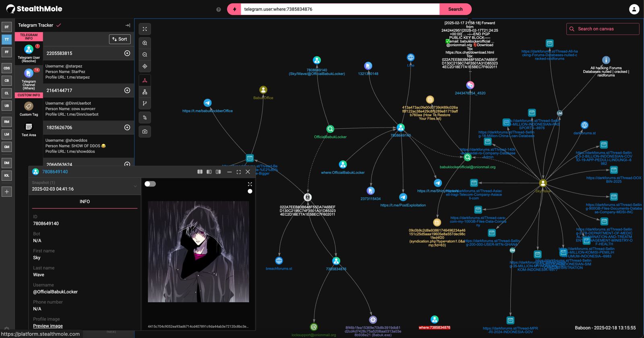Zoom in on the graph canvas
Screen dimensions: 644x338
(145, 43)
